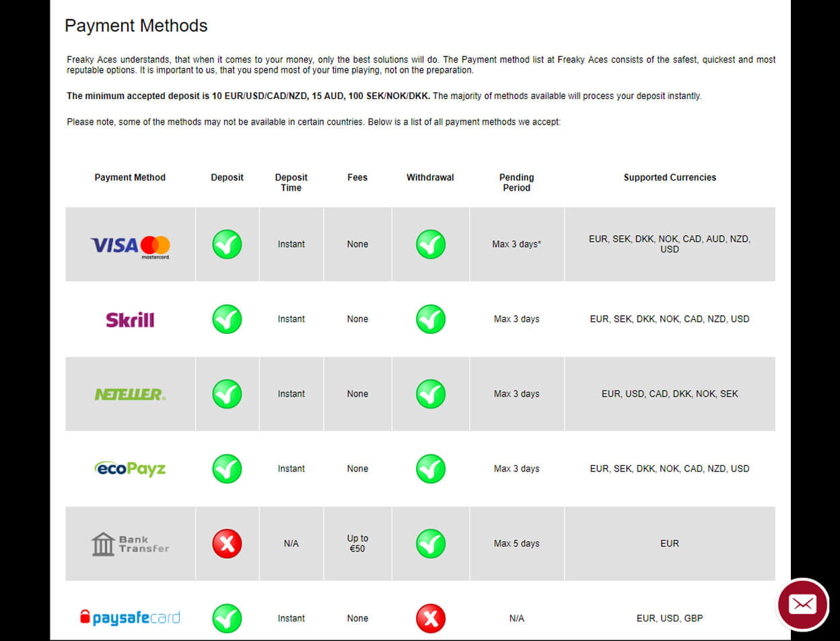Click the ecoPayz logo
Screen dimensions: 840x641
(130, 469)
